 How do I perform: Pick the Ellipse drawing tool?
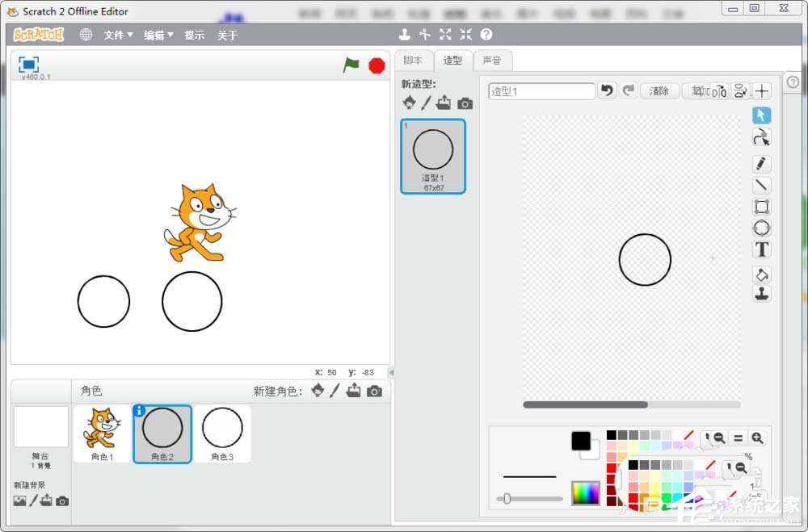point(761,228)
